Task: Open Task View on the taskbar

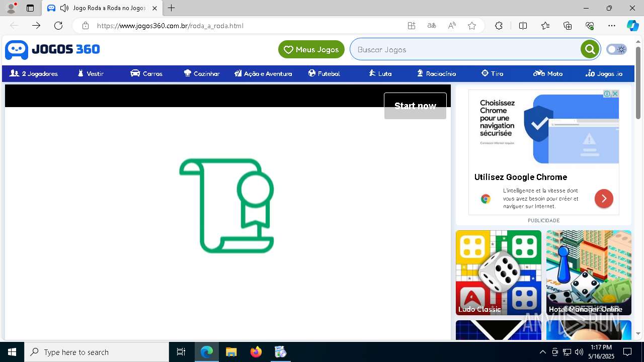Action: [x=181, y=352]
